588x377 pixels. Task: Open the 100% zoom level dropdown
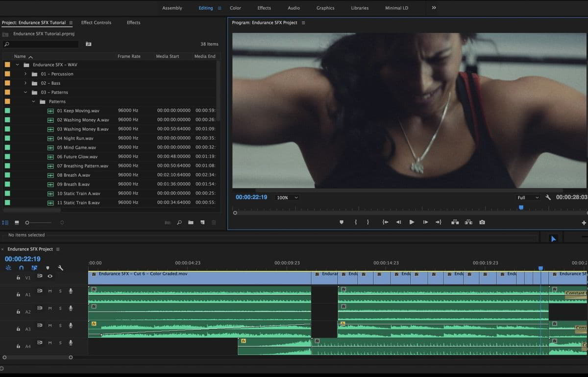pyautogui.click(x=287, y=197)
